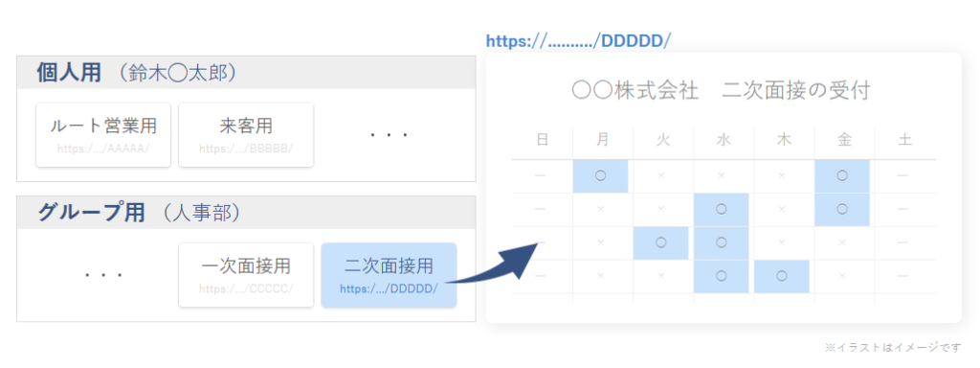Open the https://........../DDDDD/ link above the calendar
This screenshot has height=368, width=980.
point(578,41)
